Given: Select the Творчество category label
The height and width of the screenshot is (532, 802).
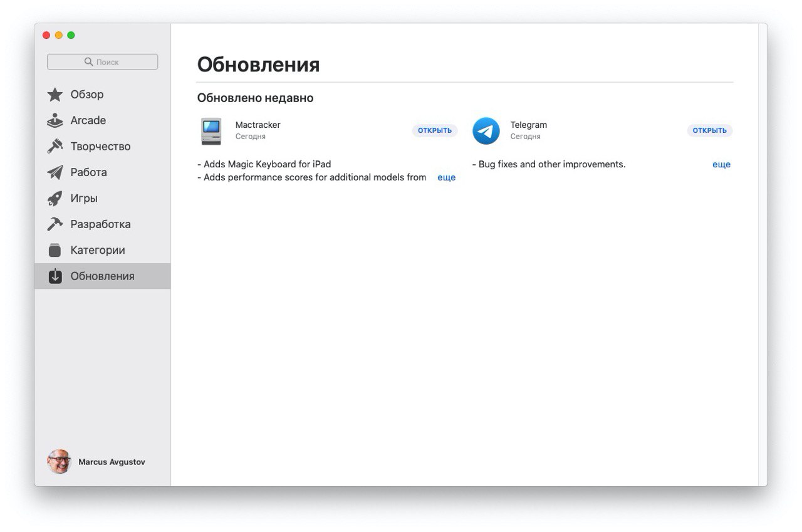Looking at the screenshot, I should click(101, 147).
